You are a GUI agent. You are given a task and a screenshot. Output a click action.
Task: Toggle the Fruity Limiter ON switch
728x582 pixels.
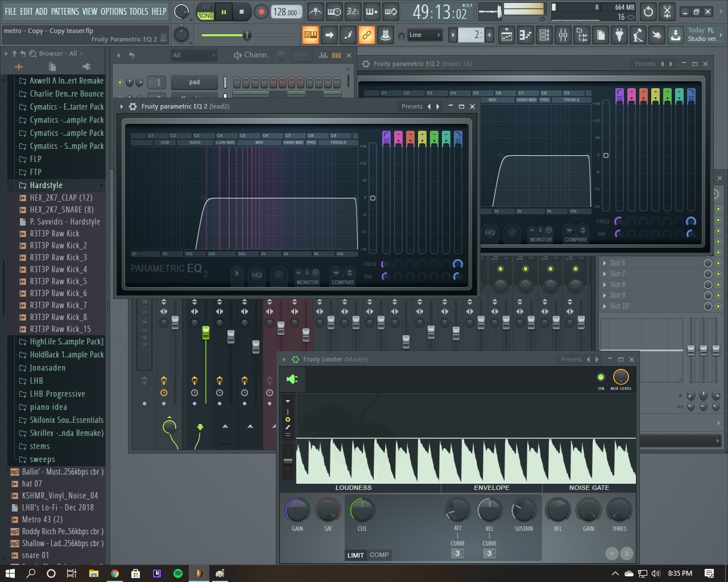tap(601, 377)
